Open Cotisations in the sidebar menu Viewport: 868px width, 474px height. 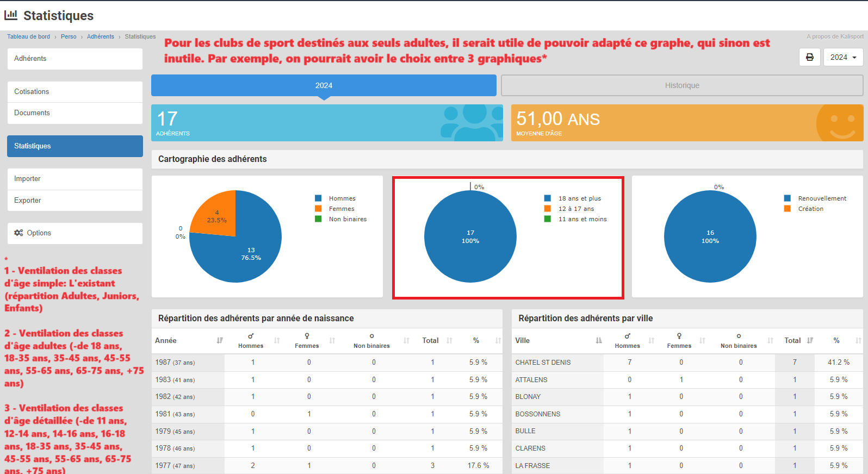pyautogui.click(x=32, y=91)
